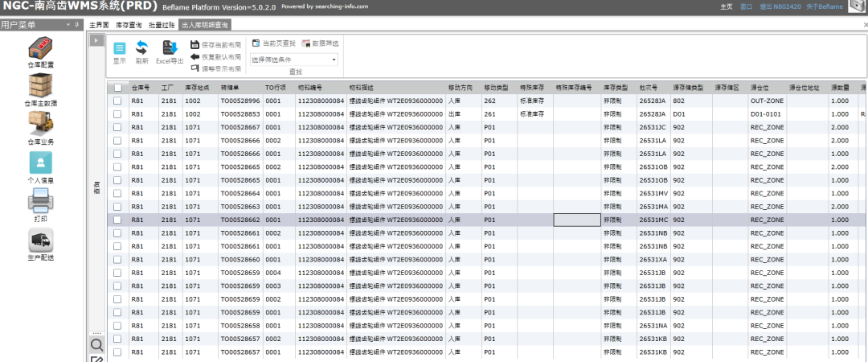This screenshot has width=868, height=362.
Task: Sort by 批次号 column header
Action: click(x=653, y=88)
